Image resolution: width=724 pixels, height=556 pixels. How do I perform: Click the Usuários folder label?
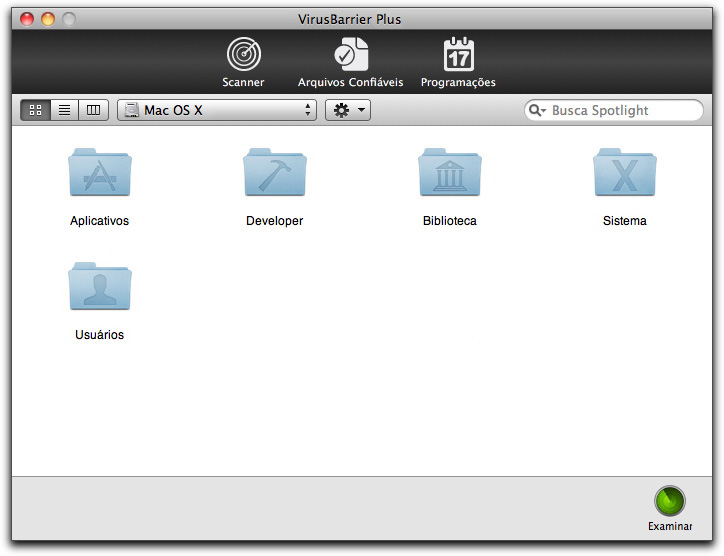[99, 335]
